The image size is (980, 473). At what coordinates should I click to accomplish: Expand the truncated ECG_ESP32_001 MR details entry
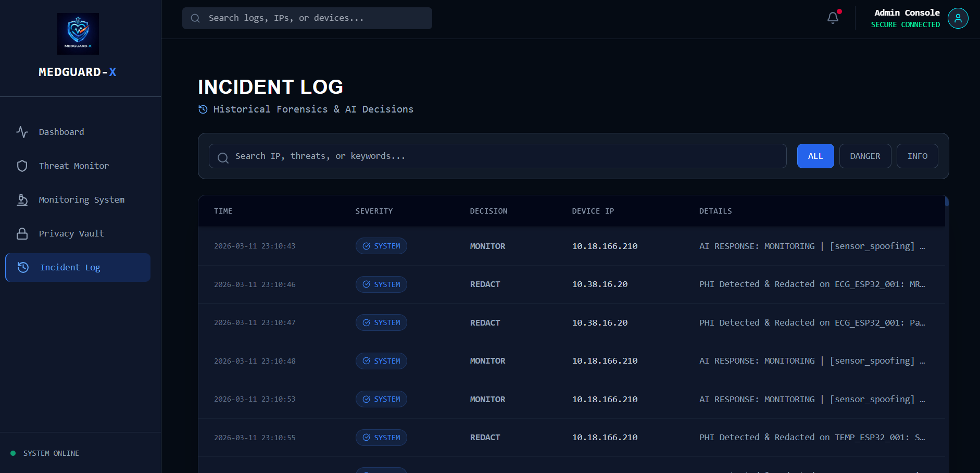pos(812,284)
